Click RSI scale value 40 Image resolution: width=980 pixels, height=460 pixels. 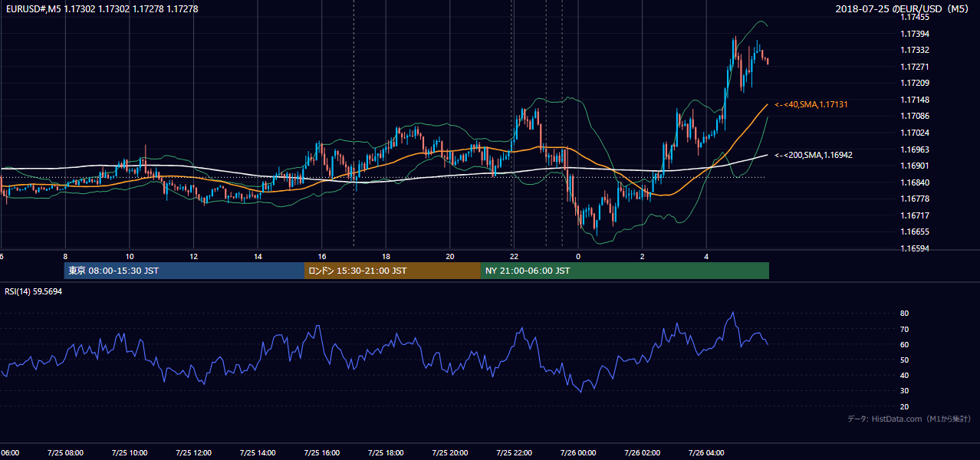(x=904, y=375)
